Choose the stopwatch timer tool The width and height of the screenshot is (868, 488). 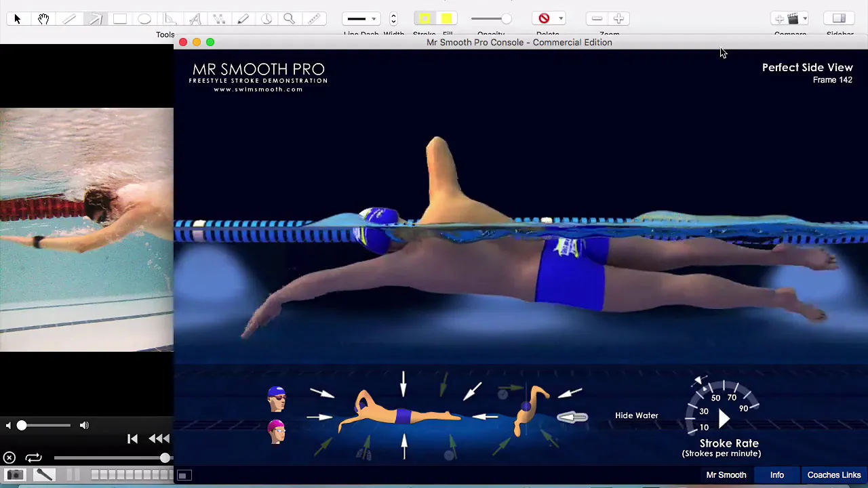[x=267, y=19]
